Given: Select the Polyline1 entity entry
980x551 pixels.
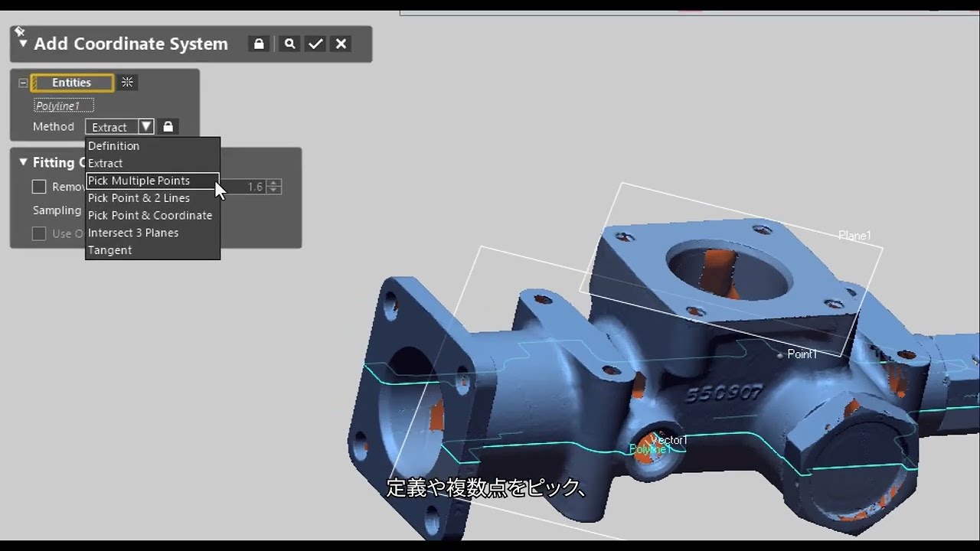Looking at the screenshot, I should [64, 106].
